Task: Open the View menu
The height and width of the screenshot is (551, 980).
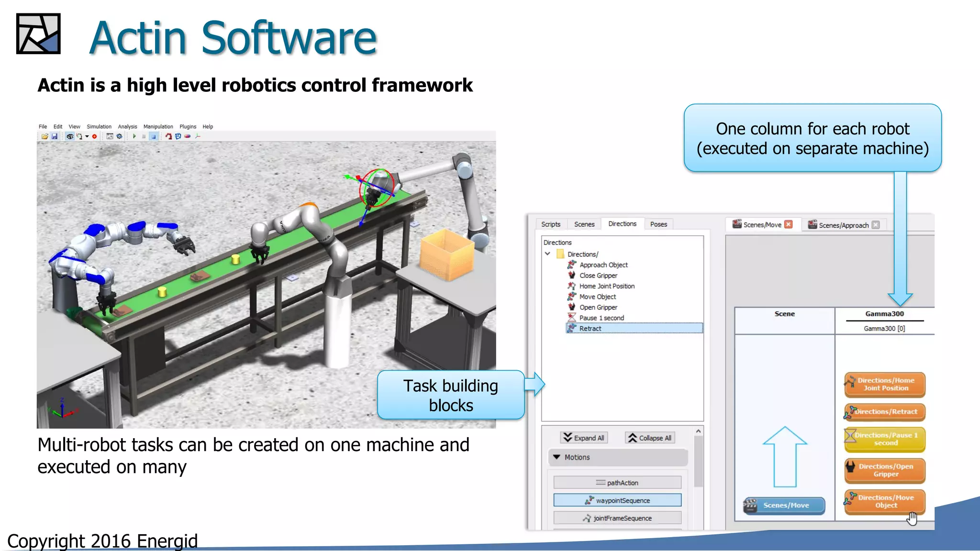Action: point(74,127)
